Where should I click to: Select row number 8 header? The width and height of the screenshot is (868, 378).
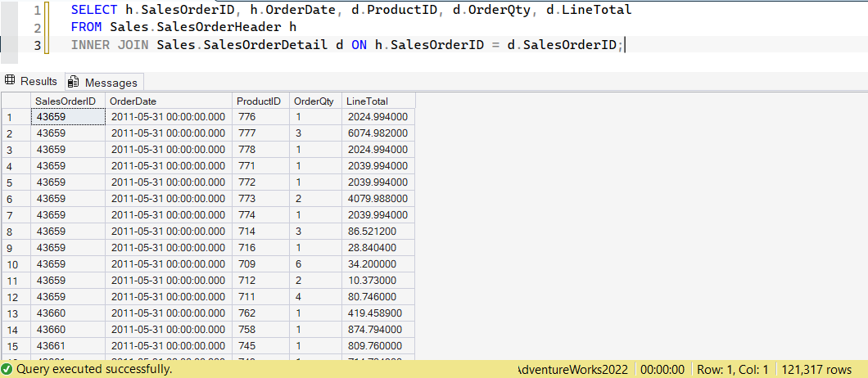tap(16, 232)
